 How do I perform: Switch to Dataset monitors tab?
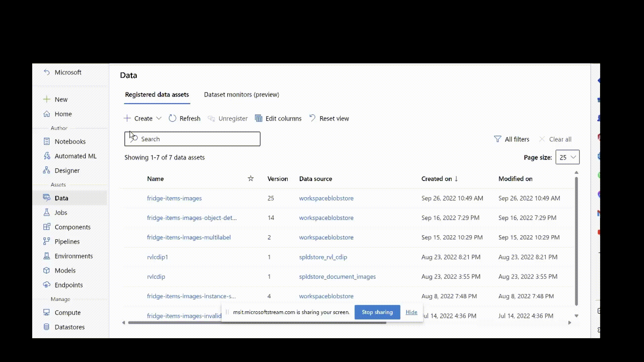coord(241,94)
